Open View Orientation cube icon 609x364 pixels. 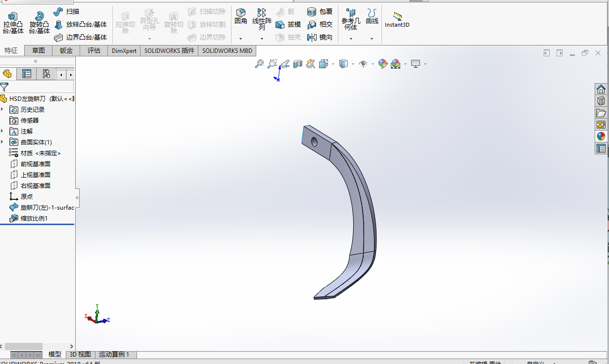click(x=324, y=64)
